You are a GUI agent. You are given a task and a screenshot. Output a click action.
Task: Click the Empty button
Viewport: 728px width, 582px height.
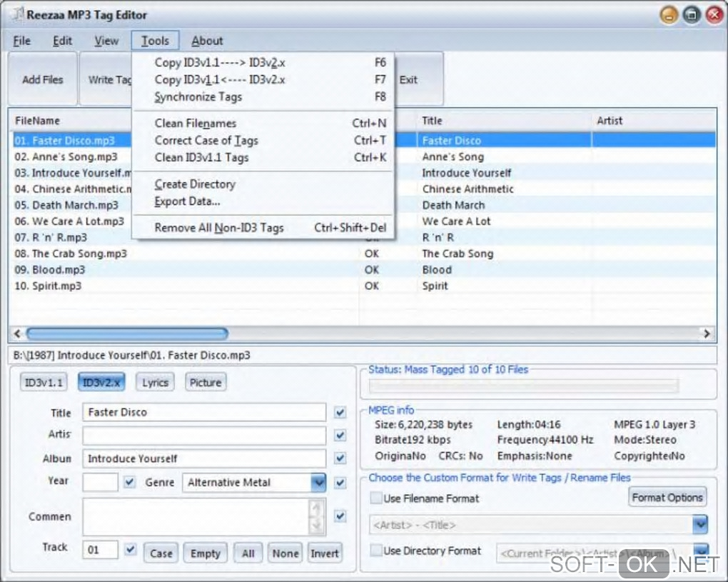206,553
